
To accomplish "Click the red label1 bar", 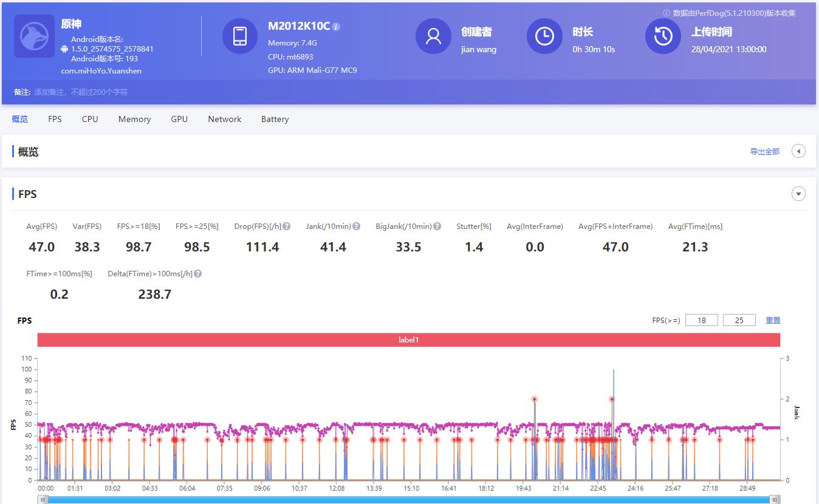I will pos(408,340).
